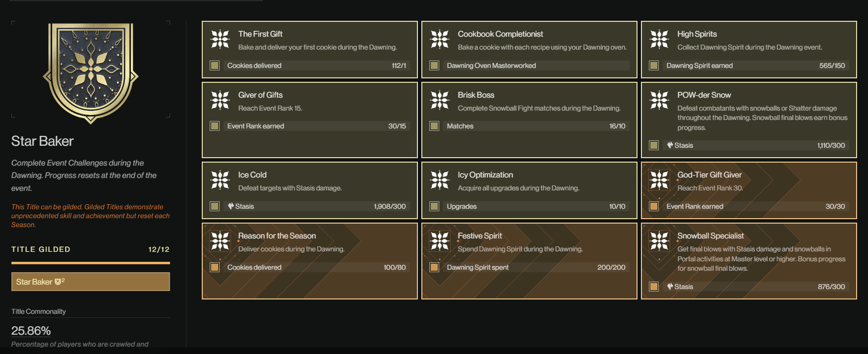The width and height of the screenshot is (868, 354).
Task: Click the 12/12 gilded count
Action: (x=159, y=249)
